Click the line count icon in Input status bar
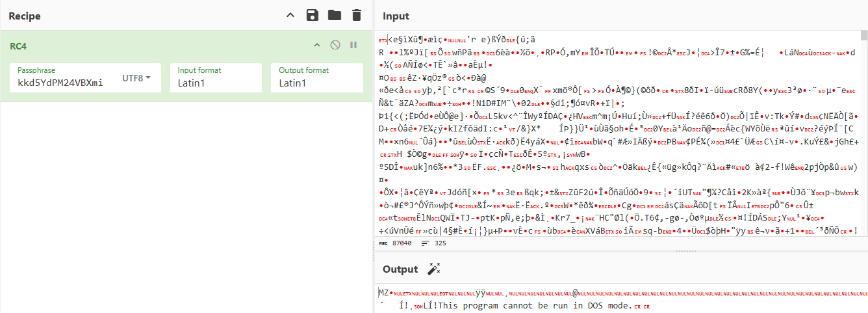The width and height of the screenshot is (868, 313). tap(426, 243)
